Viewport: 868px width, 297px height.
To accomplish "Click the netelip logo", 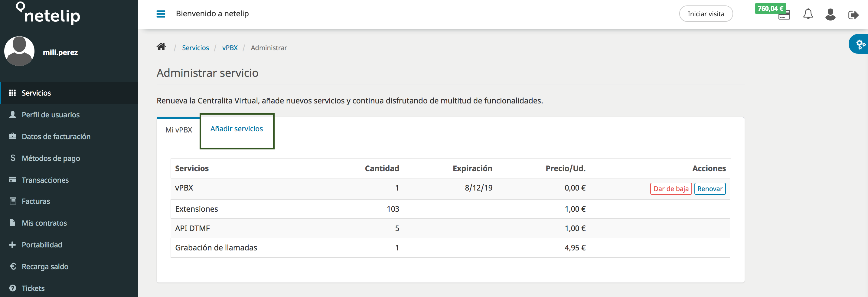I will [x=48, y=14].
